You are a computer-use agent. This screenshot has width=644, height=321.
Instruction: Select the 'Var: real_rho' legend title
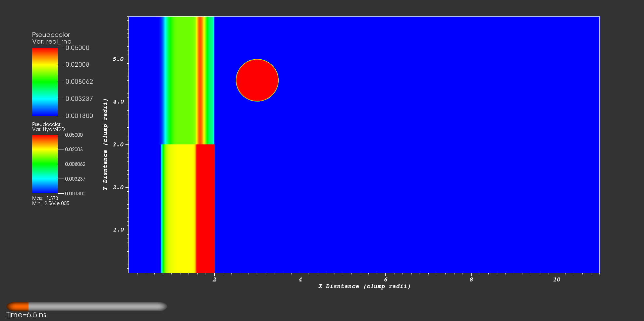tap(52, 42)
